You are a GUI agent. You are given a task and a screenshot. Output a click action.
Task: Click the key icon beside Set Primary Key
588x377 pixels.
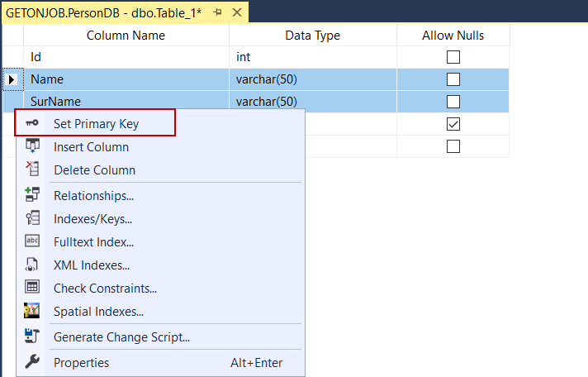(32, 124)
